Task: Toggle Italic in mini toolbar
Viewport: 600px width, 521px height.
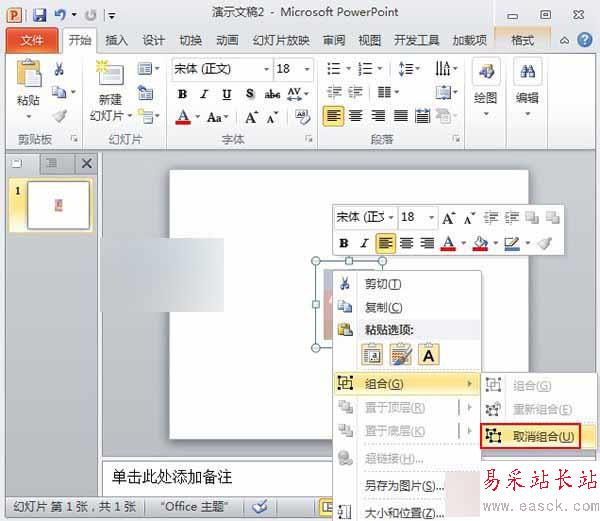Action: click(365, 243)
